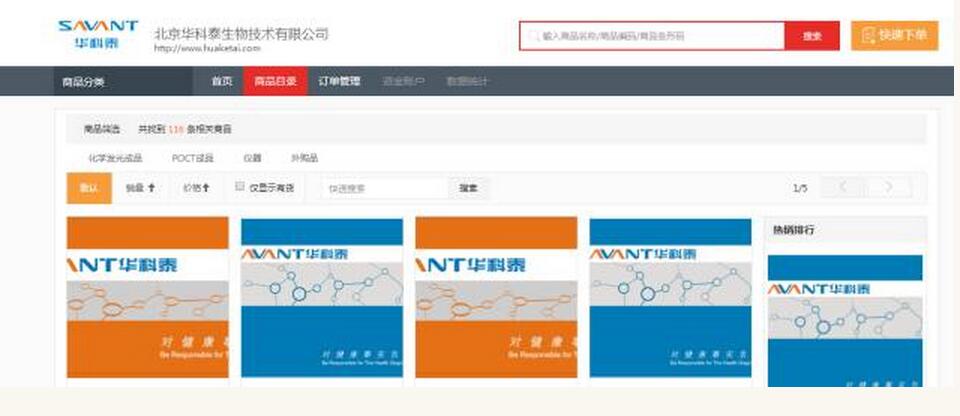Open the fourth product thumbnail, blue
The height and width of the screenshot is (416, 960).
point(670,297)
